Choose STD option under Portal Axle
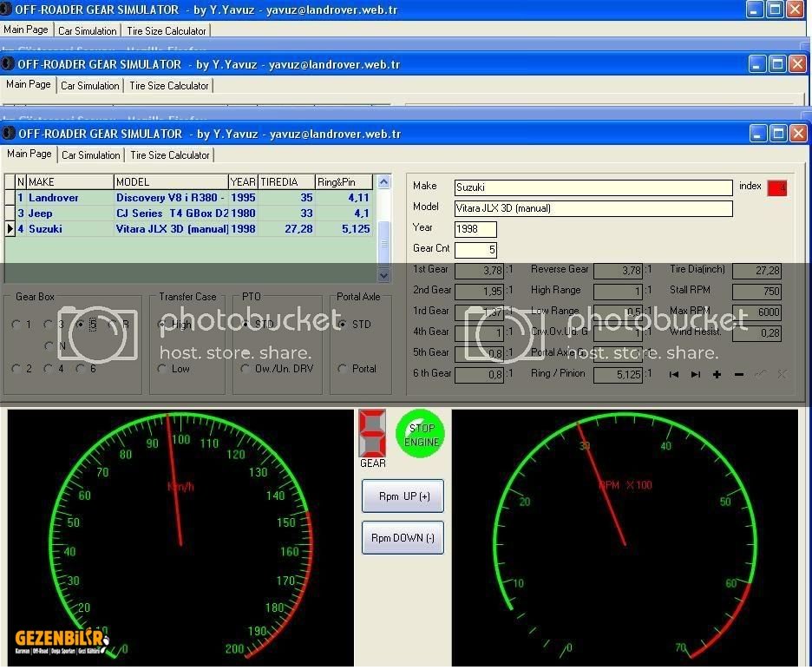Viewport: 812px width, 670px height. tap(354, 325)
